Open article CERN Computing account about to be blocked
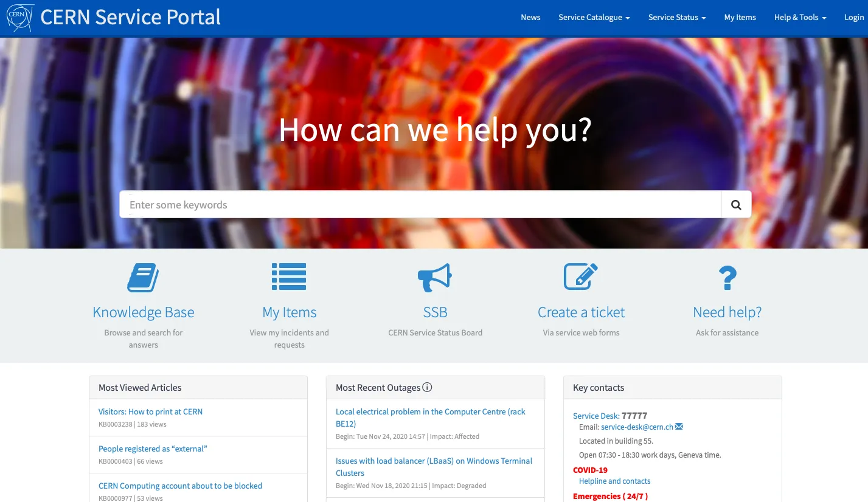 [x=180, y=486]
